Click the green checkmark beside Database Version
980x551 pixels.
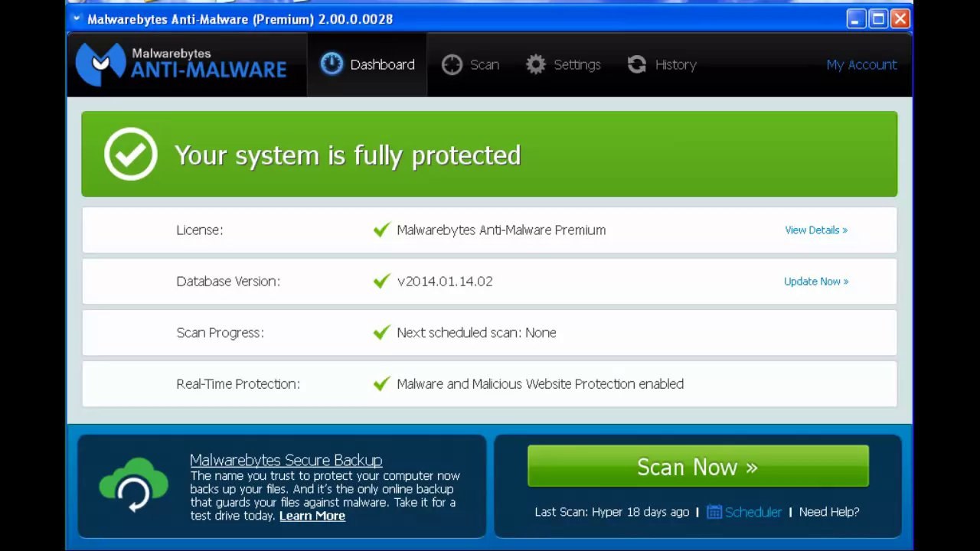(381, 281)
